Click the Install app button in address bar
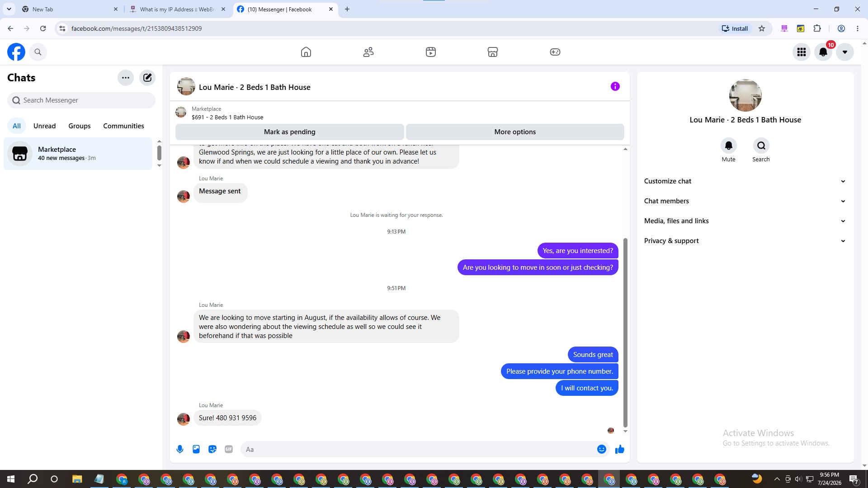 click(735, 28)
